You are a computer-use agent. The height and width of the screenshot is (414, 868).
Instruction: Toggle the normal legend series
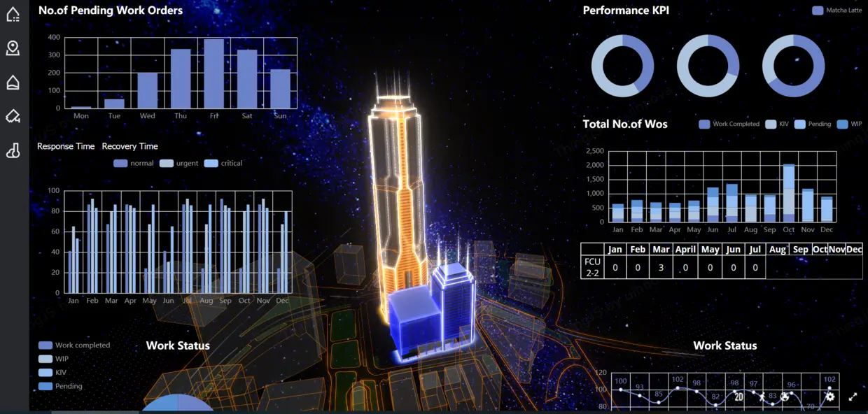coord(133,163)
